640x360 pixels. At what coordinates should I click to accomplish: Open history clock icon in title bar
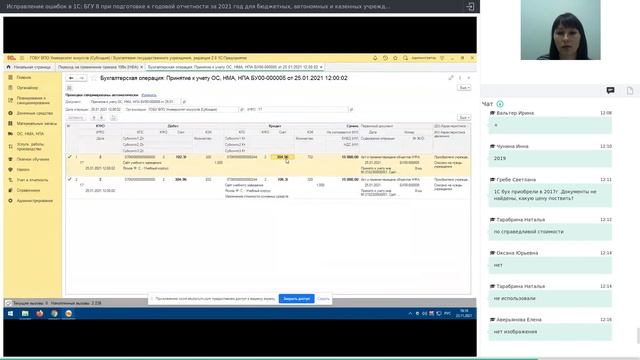coord(385,58)
